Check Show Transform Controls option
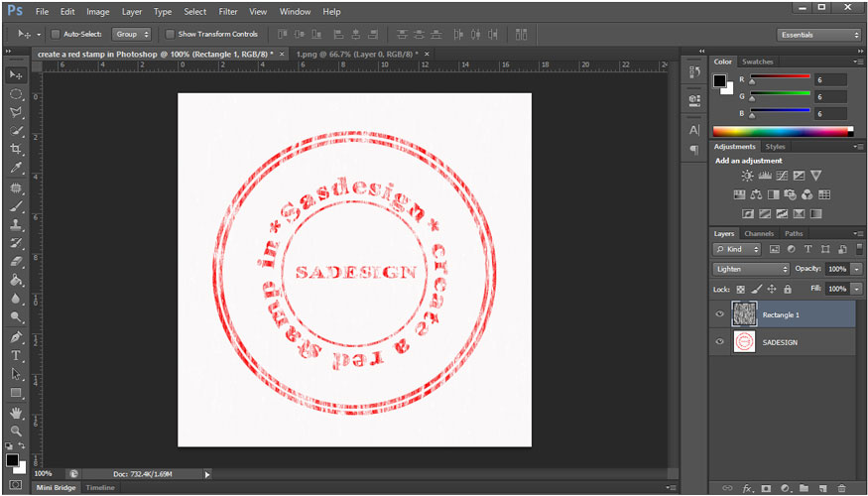 click(171, 34)
